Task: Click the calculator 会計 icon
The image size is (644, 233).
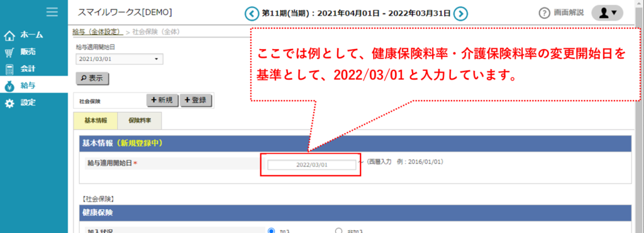Action: [x=9, y=69]
